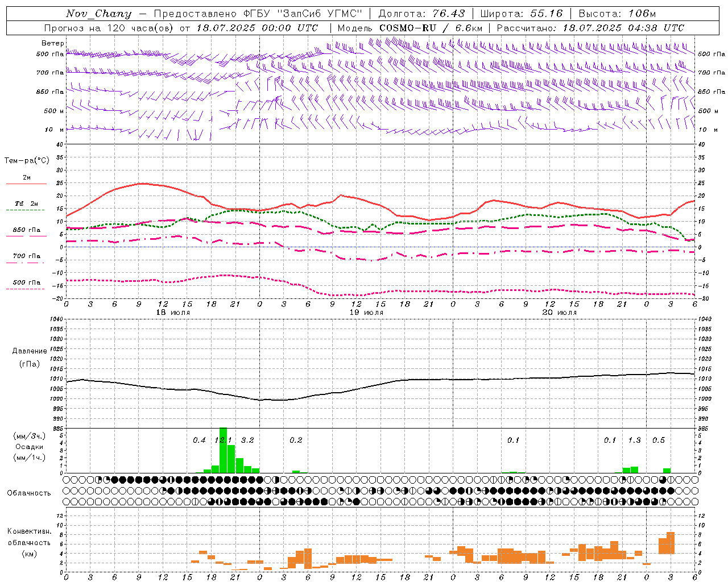The image size is (728, 582).
Task: Click the '1.3' precipitation value
Action: [634, 440]
